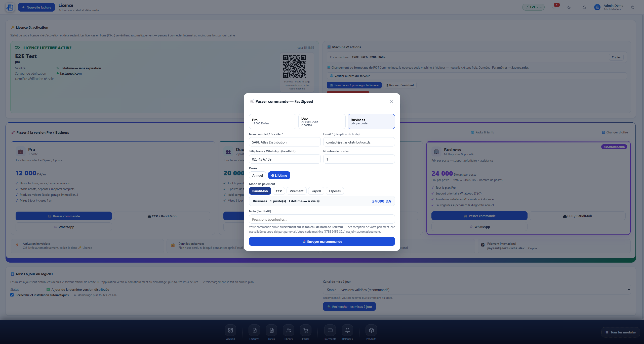The width and height of the screenshot is (644, 344).
Task: Click Envoyer ma commande button
Action: [x=322, y=241]
